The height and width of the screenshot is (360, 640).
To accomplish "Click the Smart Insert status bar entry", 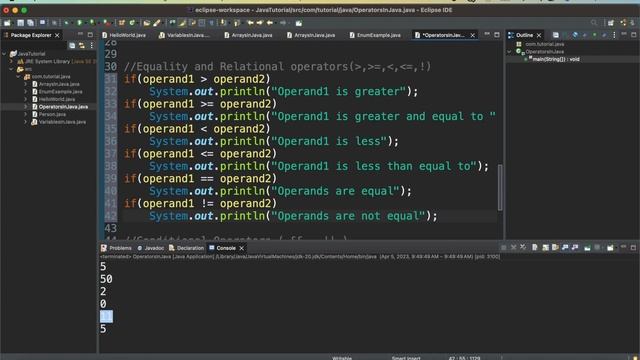I will tap(406, 358).
